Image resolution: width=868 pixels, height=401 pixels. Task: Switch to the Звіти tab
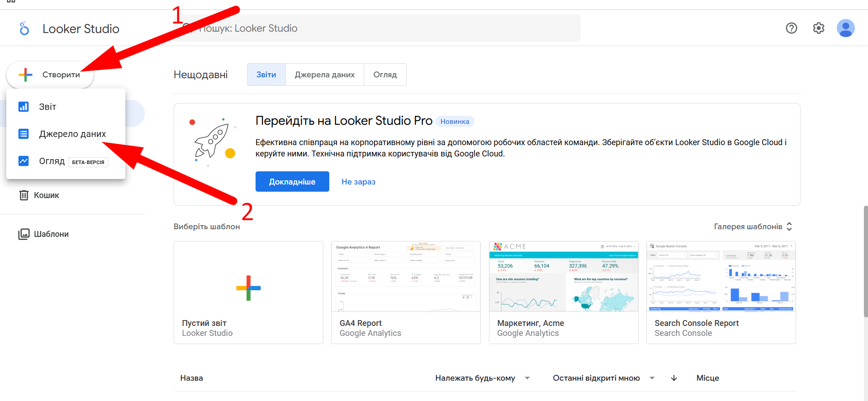(x=266, y=75)
